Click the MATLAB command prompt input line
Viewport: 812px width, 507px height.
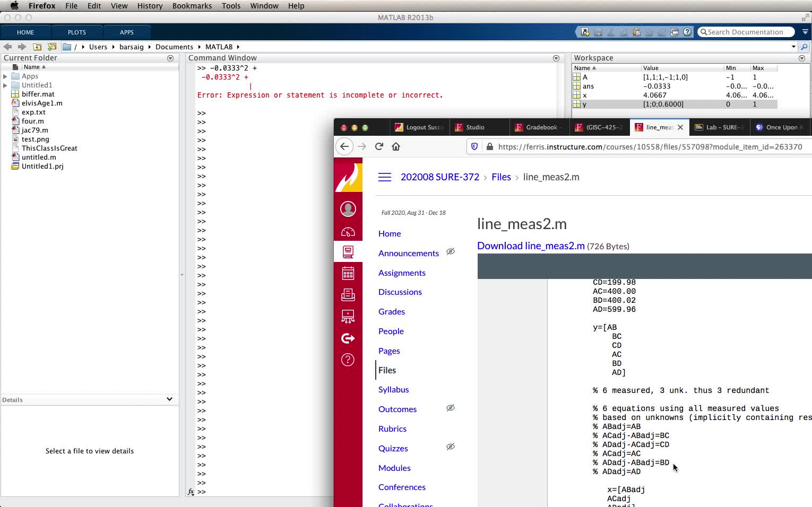tap(265, 492)
